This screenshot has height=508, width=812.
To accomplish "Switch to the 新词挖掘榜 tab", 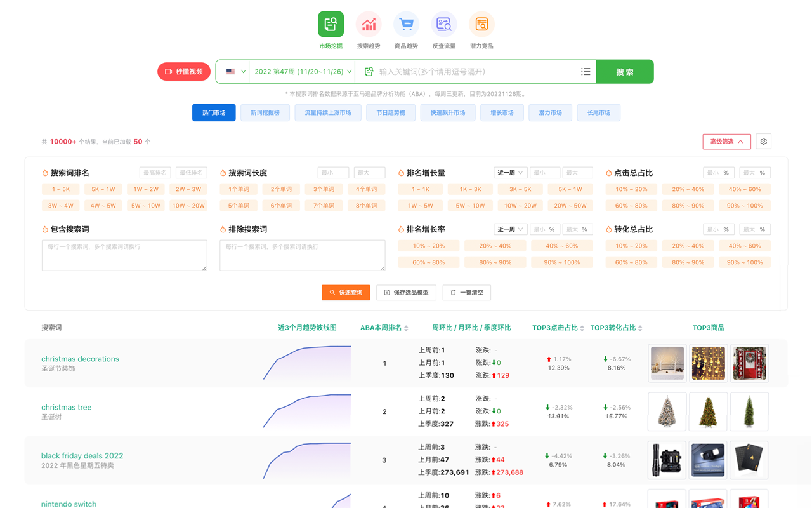I will tap(265, 112).
